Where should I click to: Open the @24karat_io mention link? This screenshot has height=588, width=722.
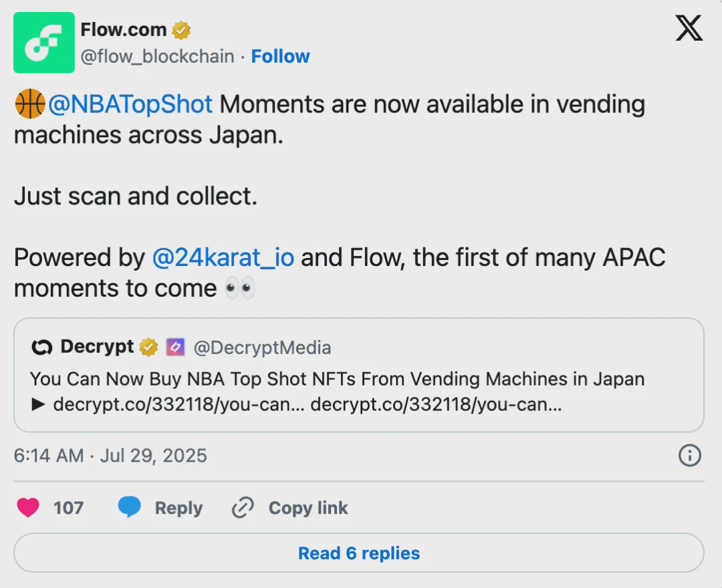click(223, 258)
